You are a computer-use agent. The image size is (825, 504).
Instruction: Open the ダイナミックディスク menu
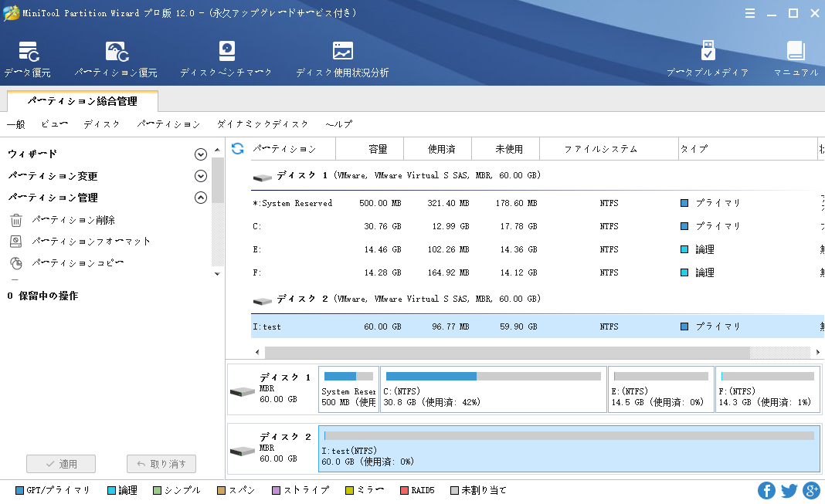(263, 124)
